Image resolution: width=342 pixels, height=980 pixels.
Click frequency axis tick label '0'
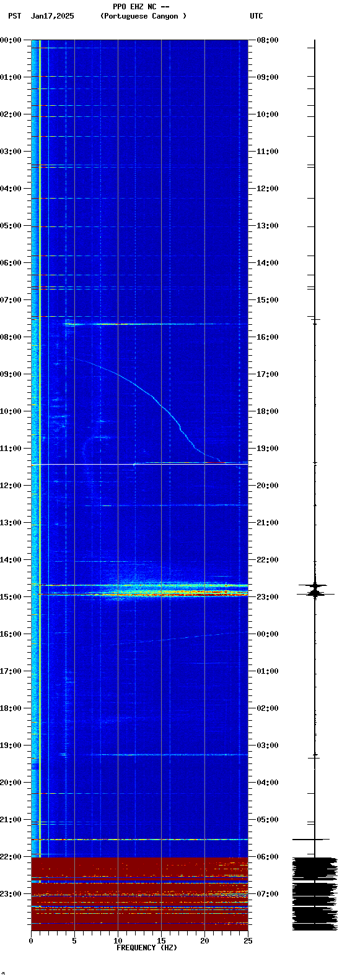(31, 941)
